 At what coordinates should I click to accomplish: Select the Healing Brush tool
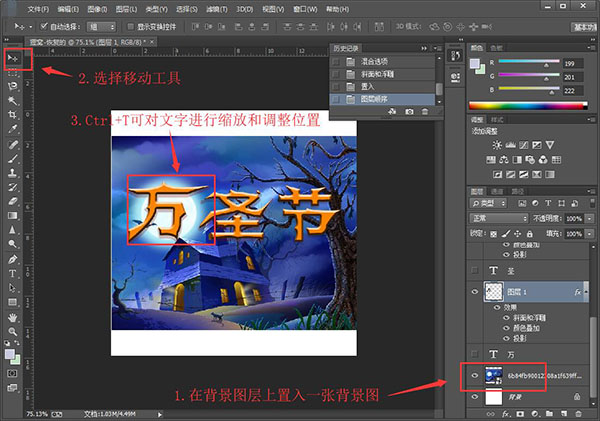13,144
